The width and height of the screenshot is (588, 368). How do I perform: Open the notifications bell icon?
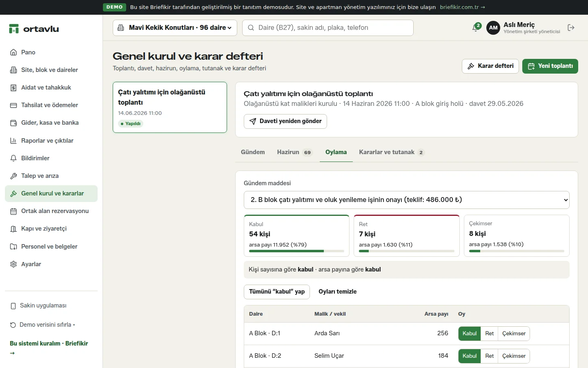(476, 27)
